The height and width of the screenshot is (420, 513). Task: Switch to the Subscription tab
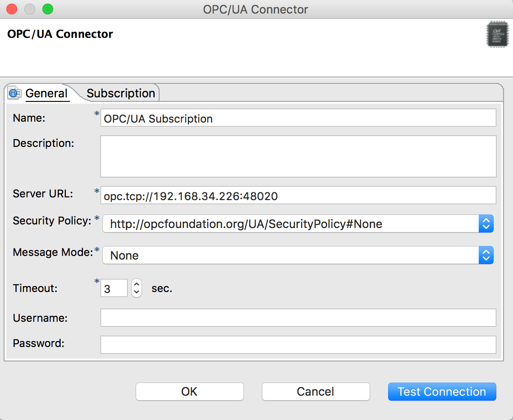coord(121,93)
